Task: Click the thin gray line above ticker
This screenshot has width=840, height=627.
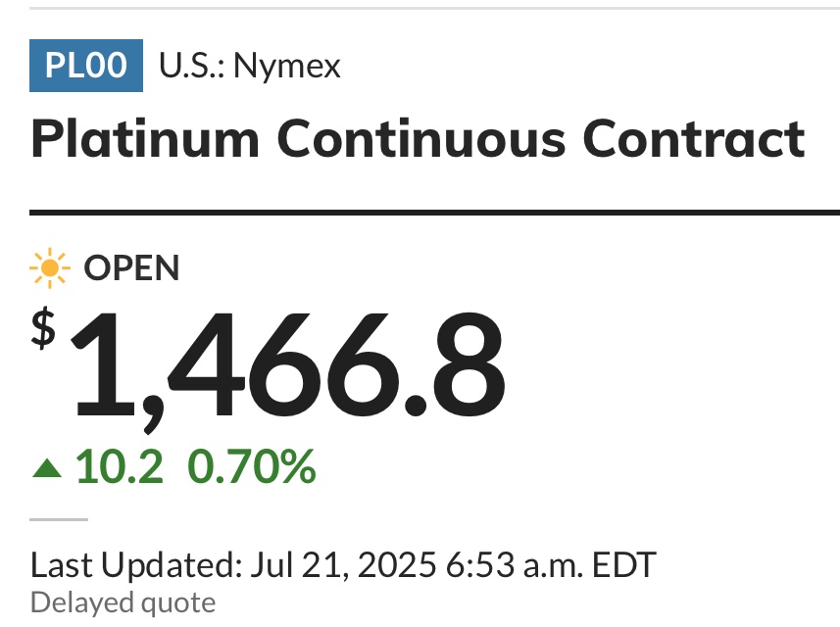Action: point(434,8)
